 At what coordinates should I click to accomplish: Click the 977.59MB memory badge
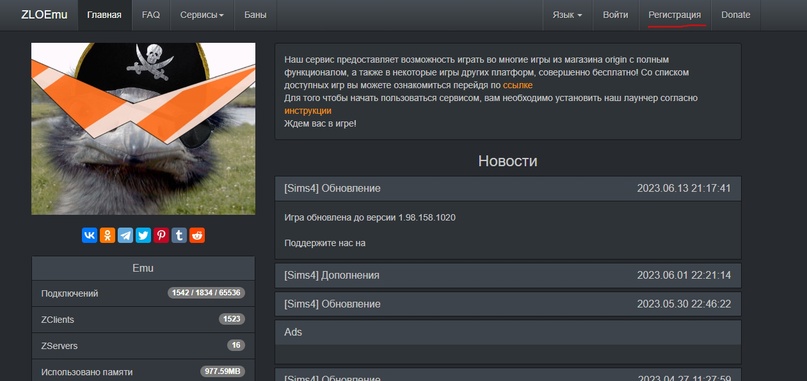[223, 371]
